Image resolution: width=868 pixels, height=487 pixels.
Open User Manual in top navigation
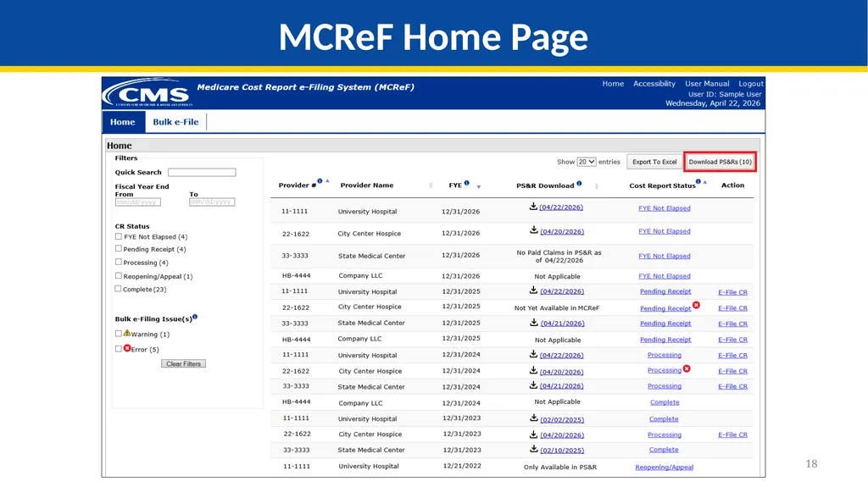[707, 84]
